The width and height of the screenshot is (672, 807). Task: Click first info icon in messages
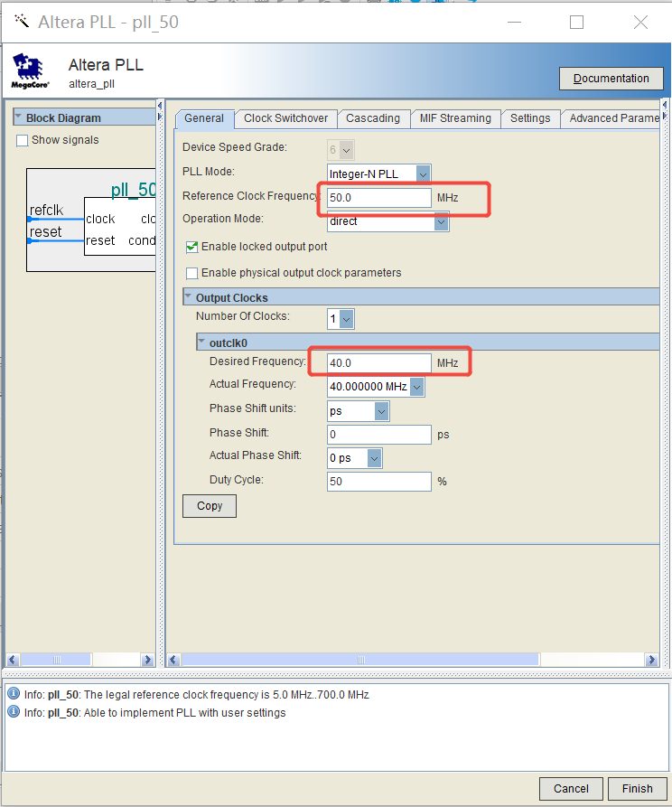[14, 695]
